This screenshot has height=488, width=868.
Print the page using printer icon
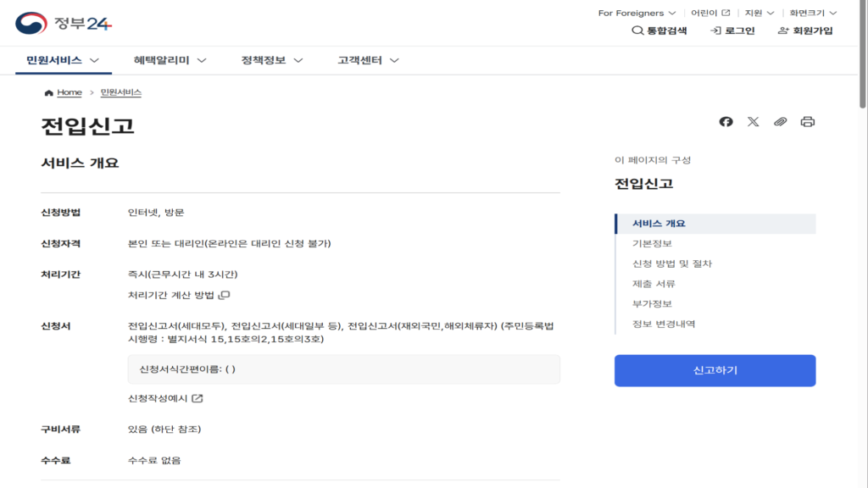(807, 122)
